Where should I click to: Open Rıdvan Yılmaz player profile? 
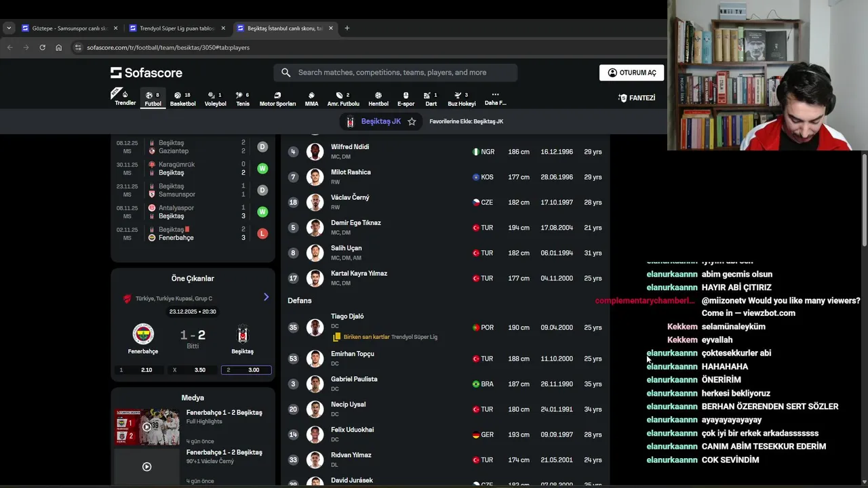click(x=445, y=460)
